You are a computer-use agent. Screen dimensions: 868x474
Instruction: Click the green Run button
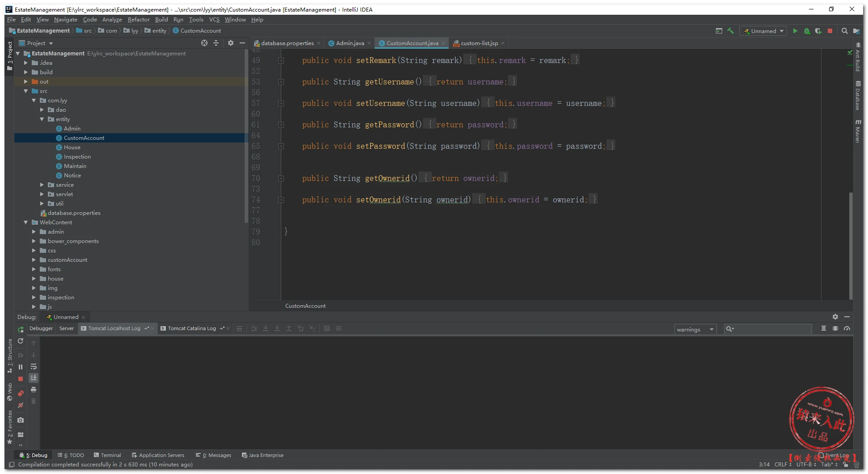[795, 31]
